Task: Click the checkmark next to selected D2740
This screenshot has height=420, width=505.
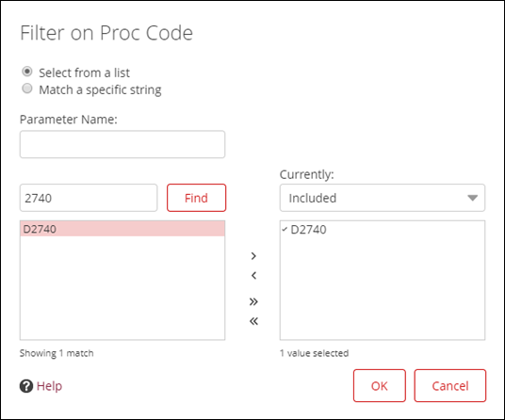Action: point(285,230)
